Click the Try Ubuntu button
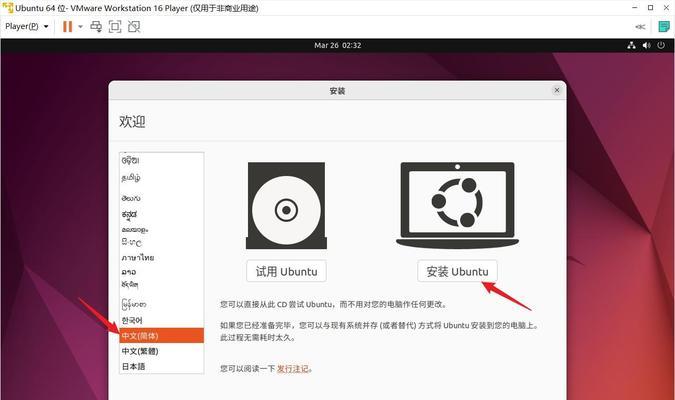The height and width of the screenshot is (400, 675). [286, 271]
